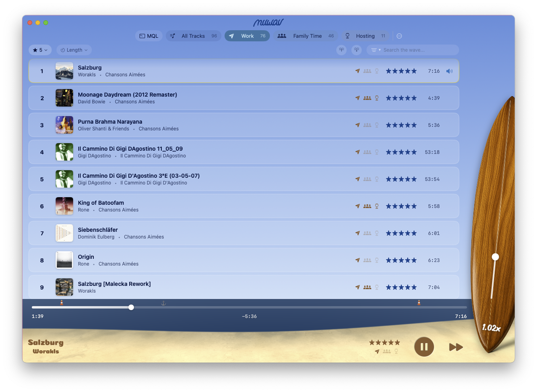Viewport: 537px width, 392px height.
Task: Click star rating of Origin track
Action: click(x=401, y=260)
